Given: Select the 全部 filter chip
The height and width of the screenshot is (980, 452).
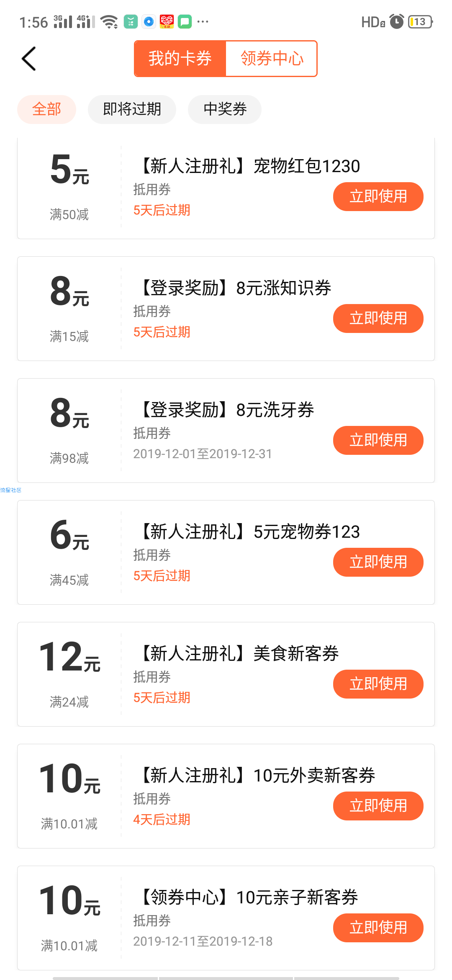Looking at the screenshot, I should 46,109.
